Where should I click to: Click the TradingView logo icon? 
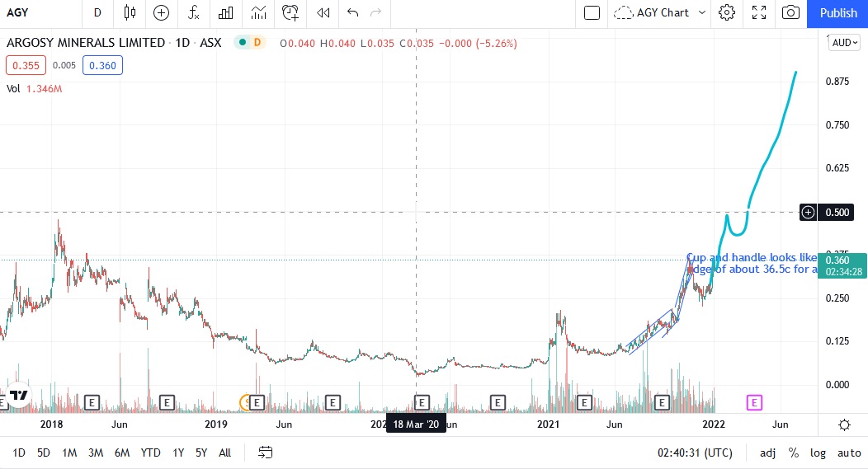(x=19, y=395)
